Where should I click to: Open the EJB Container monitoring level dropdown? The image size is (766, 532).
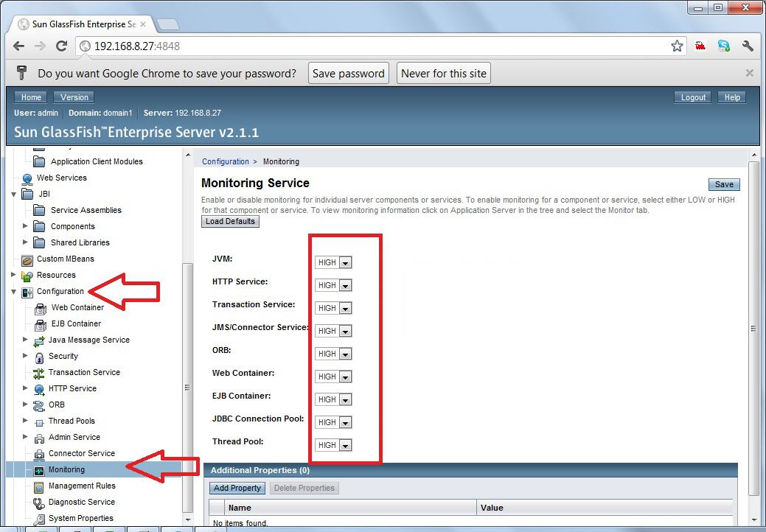pyautogui.click(x=333, y=399)
